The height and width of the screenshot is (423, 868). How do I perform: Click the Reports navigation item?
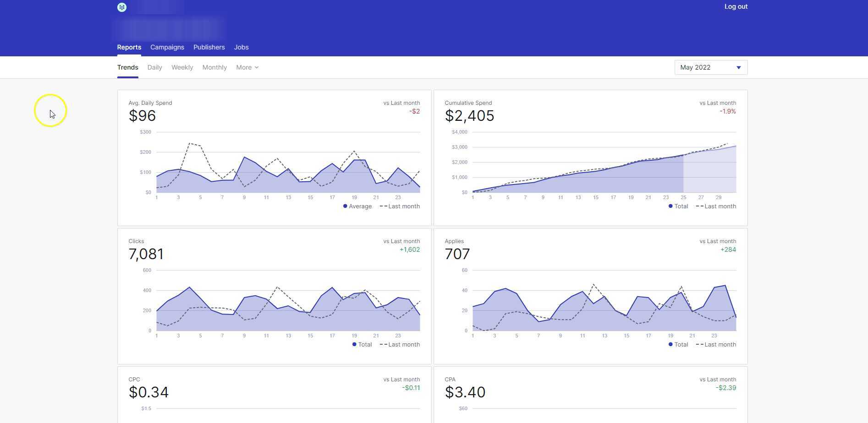tap(129, 47)
